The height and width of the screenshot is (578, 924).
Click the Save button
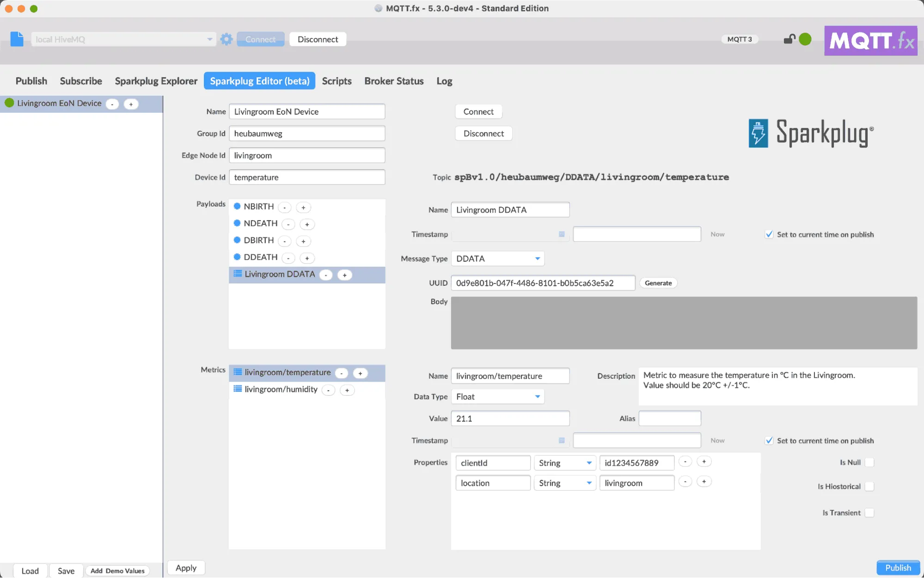click(66, 571)
